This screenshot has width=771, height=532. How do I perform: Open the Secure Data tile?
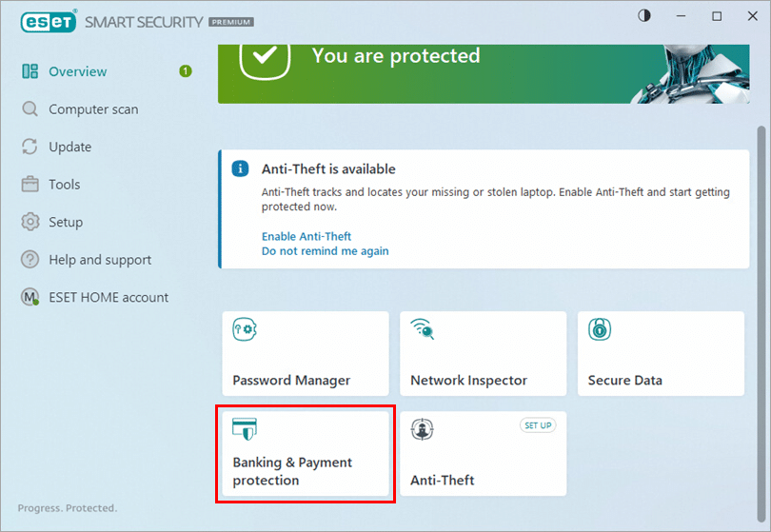pyautogui.click(x=661, y=353)
